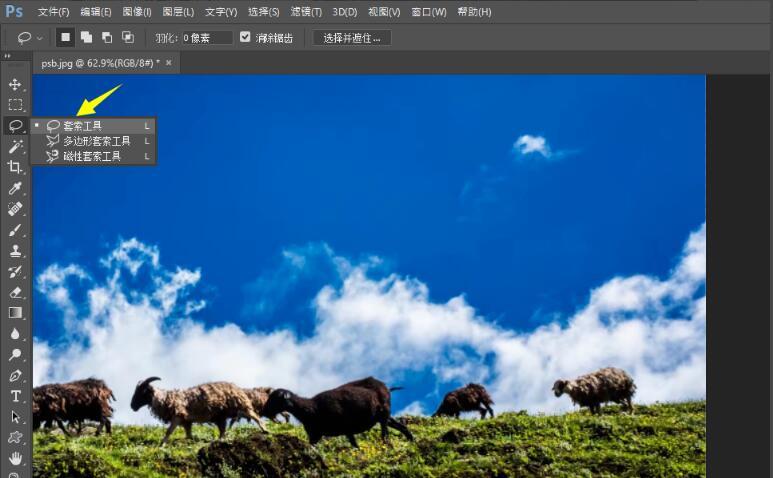Click the 选择并遮住 button
773x478 pixels.
[x=351, y=38]
